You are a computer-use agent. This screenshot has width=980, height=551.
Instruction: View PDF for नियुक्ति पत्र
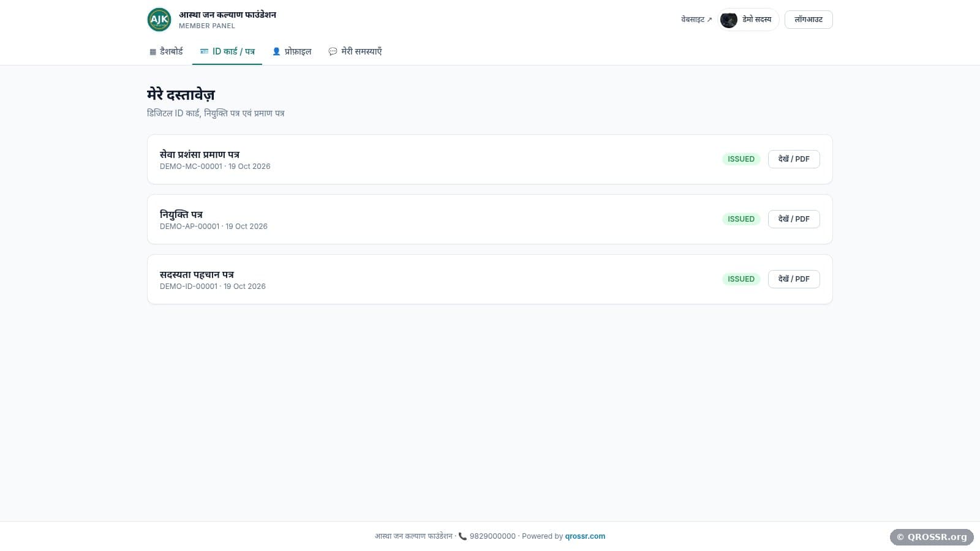pos(794,219)
